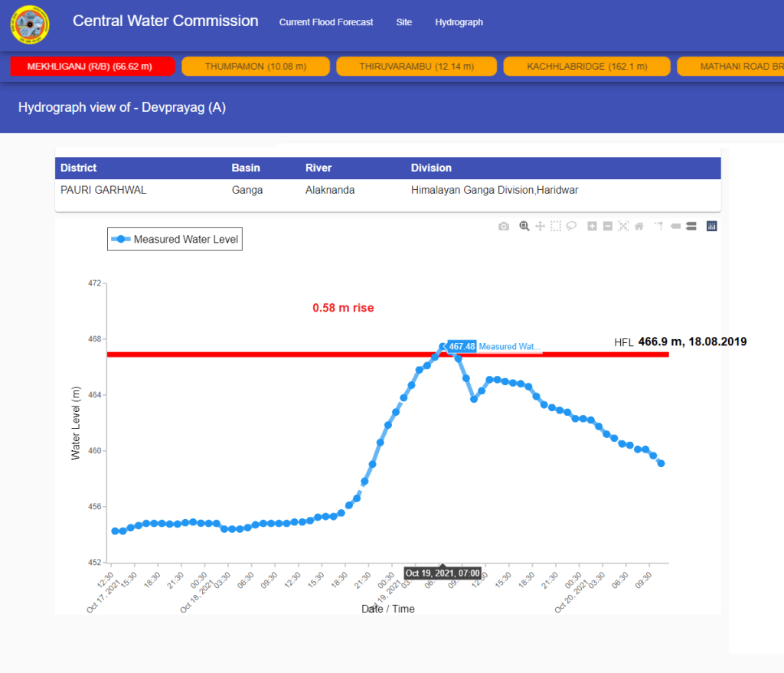Click the 467.48 peak data point
This screenshot has width=784, height=673.
[443, 347]
